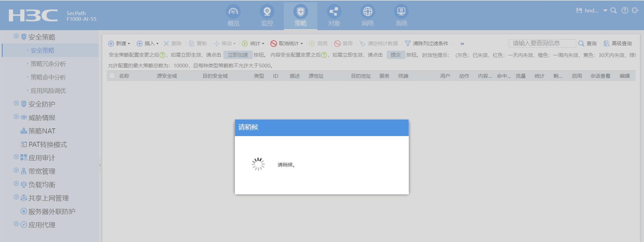Expand the 应用审计 tree group
Screen dimensions: 644x242
coord(16,157)
